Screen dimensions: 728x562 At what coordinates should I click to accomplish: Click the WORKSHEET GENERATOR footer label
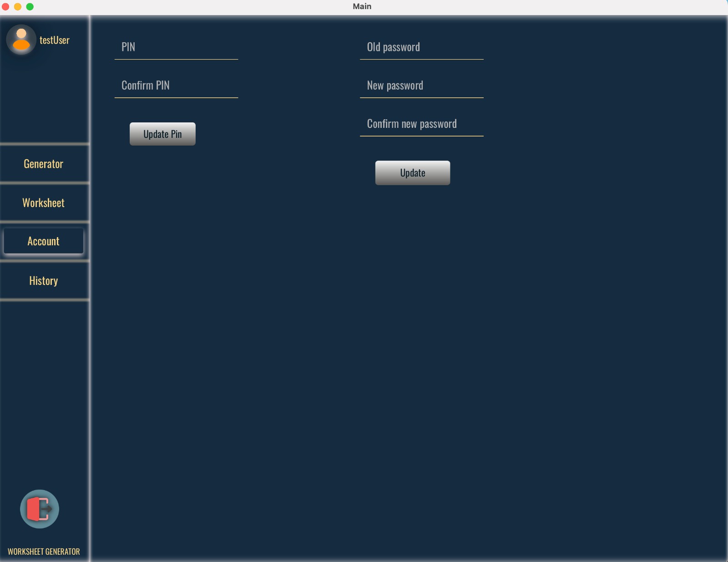[x=44, y=552]
